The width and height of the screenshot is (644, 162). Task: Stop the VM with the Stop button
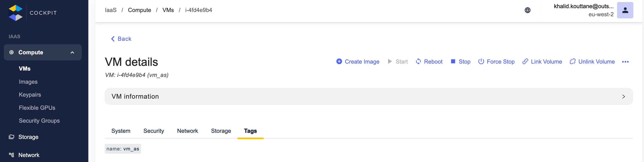pyautogui.click(x=461, y=61)
